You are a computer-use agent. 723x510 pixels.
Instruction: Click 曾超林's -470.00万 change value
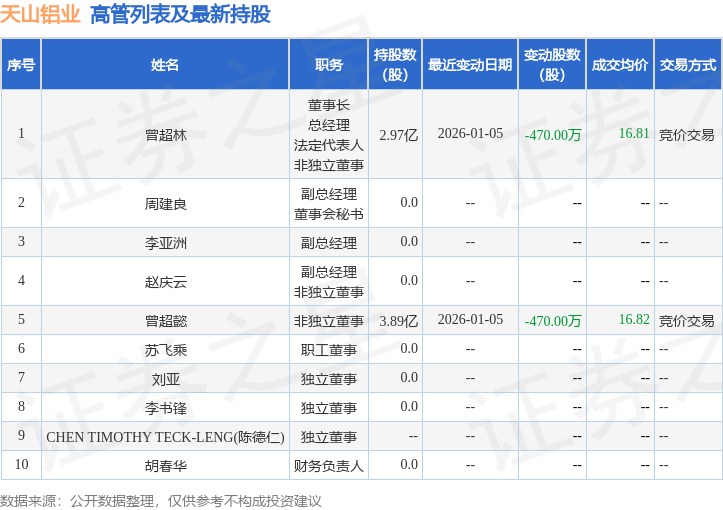553,135
